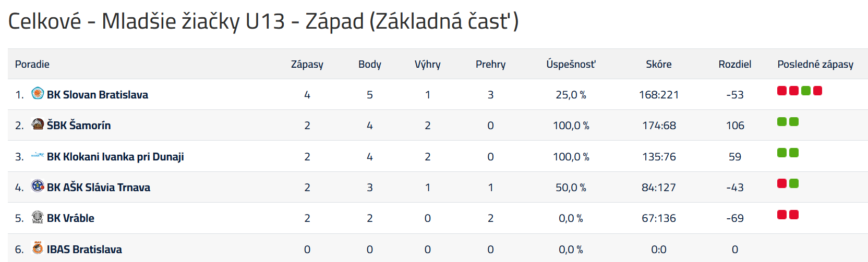Open BK Klokani Ivanka pri Dunaji link
Viewport: 868px width, 262px height.
(x=115, y=157)
